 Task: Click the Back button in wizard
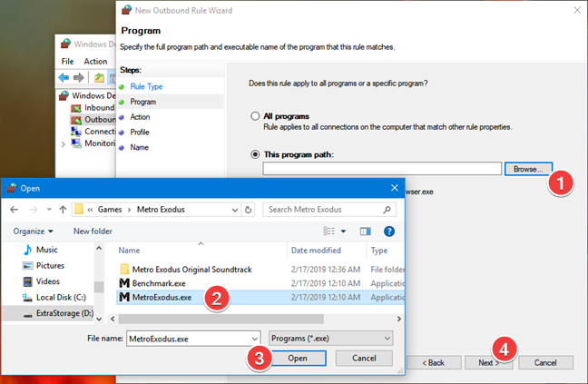point(434,362)
